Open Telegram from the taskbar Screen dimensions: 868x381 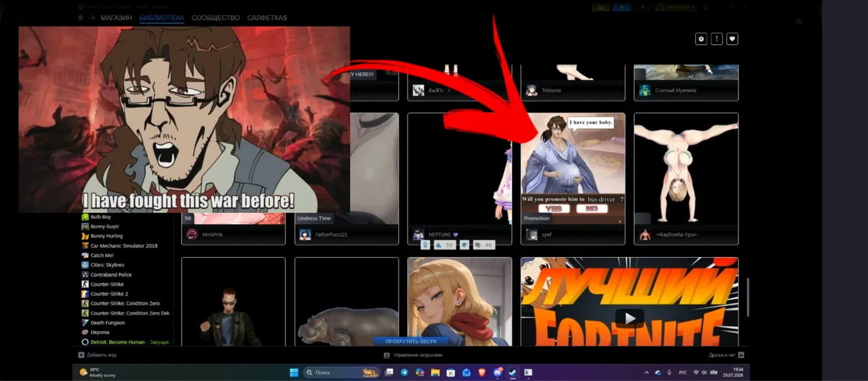point(405,372)
